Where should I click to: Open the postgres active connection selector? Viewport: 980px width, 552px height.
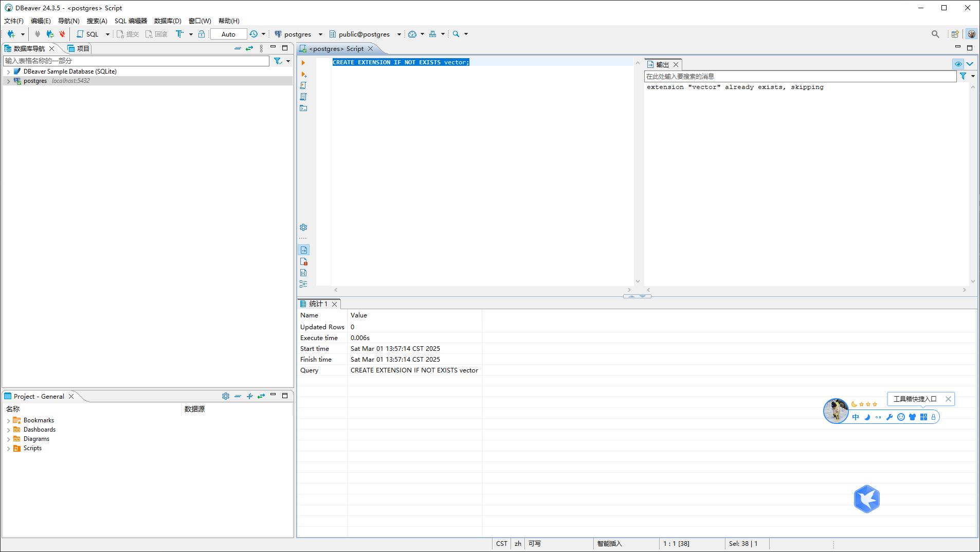298,34
